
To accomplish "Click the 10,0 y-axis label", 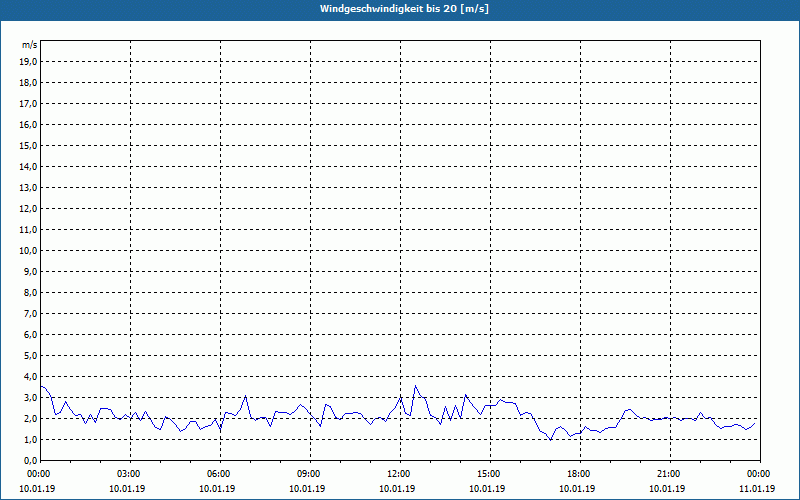I will (28, 251).
